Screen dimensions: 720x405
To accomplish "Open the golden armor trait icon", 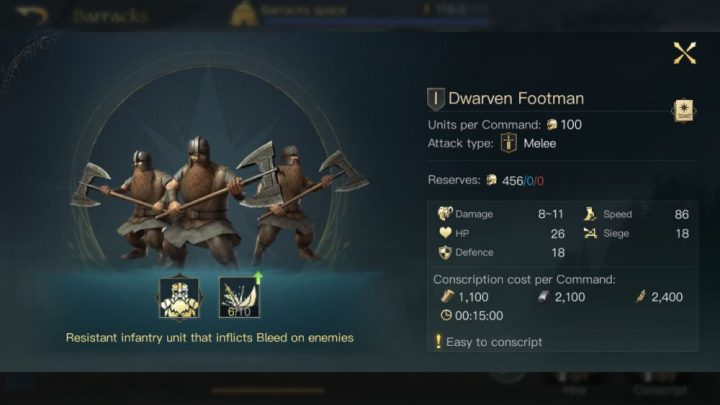I will 179,298.
